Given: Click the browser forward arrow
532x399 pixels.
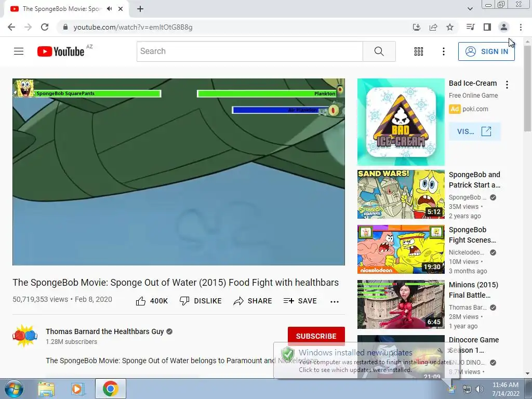Looking at the screenshot, I should (28, 27).
